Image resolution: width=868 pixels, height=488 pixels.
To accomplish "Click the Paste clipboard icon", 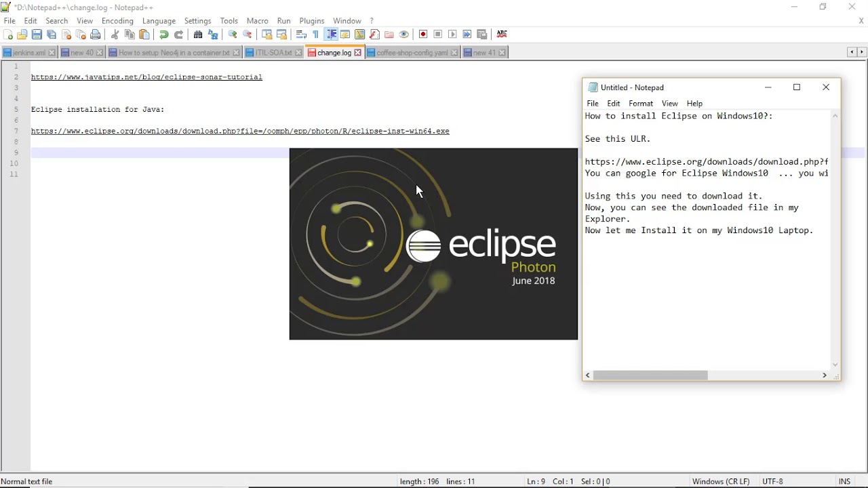I will tap(144, 35).
